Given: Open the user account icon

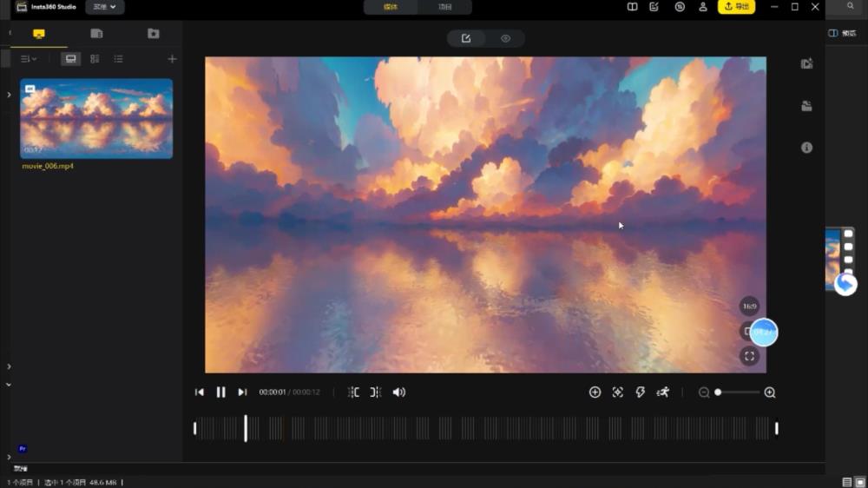Looking at the screenshot, I should [703, 7].
